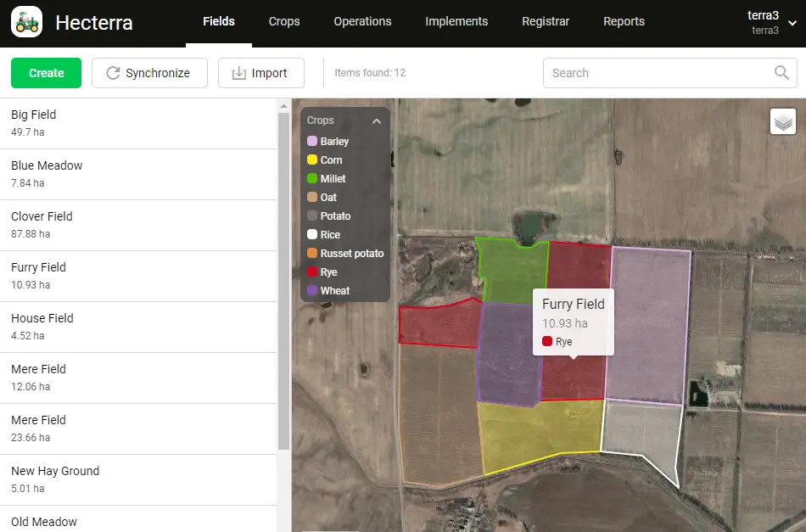The width and height of the screenshot is (806, 532).
Task: Click the list scroll-up arrow
Action: click(283, 106)
